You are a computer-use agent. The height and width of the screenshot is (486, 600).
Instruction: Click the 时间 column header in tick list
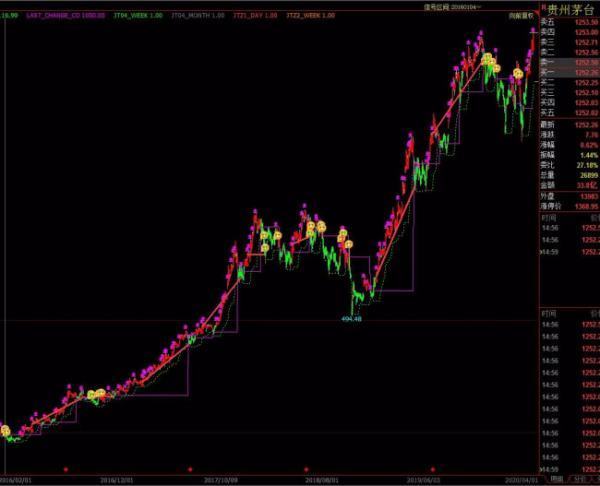(x=548, y=216)
